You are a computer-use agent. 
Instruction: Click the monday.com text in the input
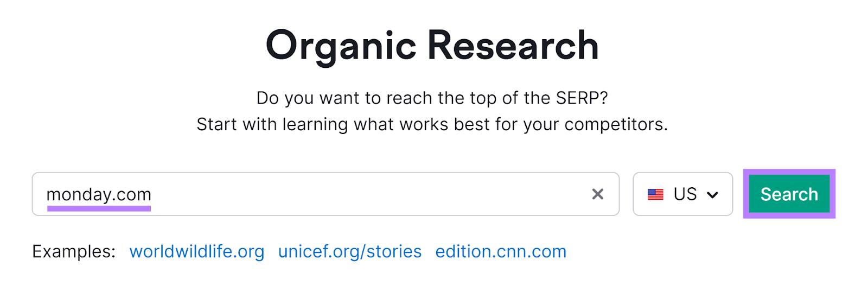(99, 194)
